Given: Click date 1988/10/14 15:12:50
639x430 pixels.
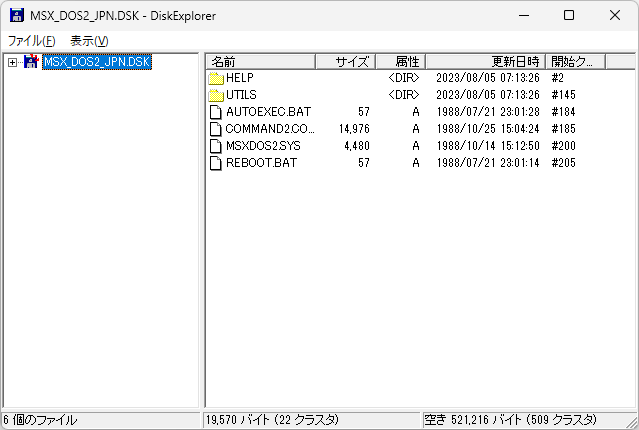Looking at the screenshot, I should (488, 146).
